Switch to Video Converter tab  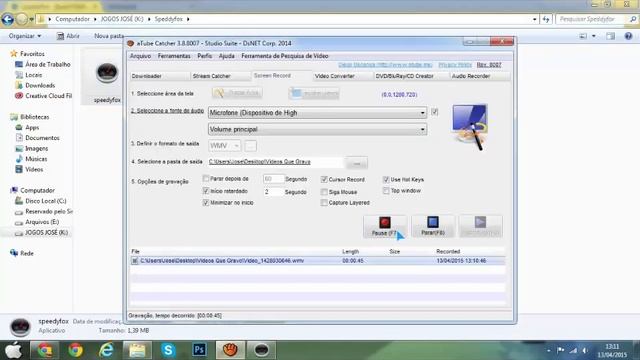coord(343,76)
